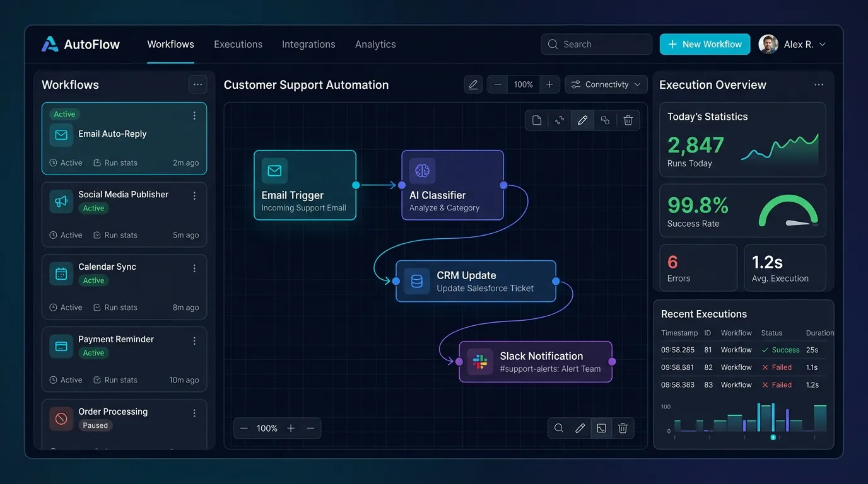Click the connection split icon in the canvas toolbar

tap(560, 120)
